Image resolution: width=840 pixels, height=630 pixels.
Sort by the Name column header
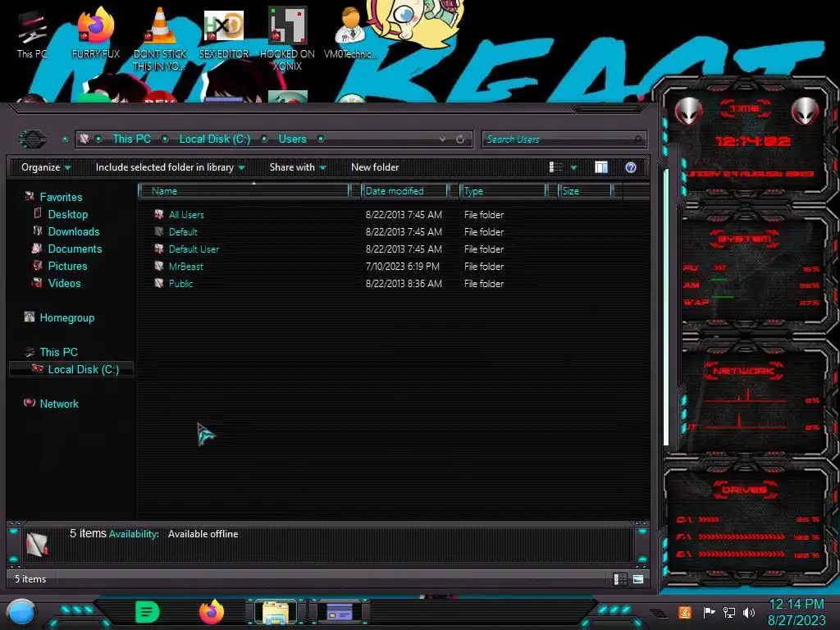point(244,191)
